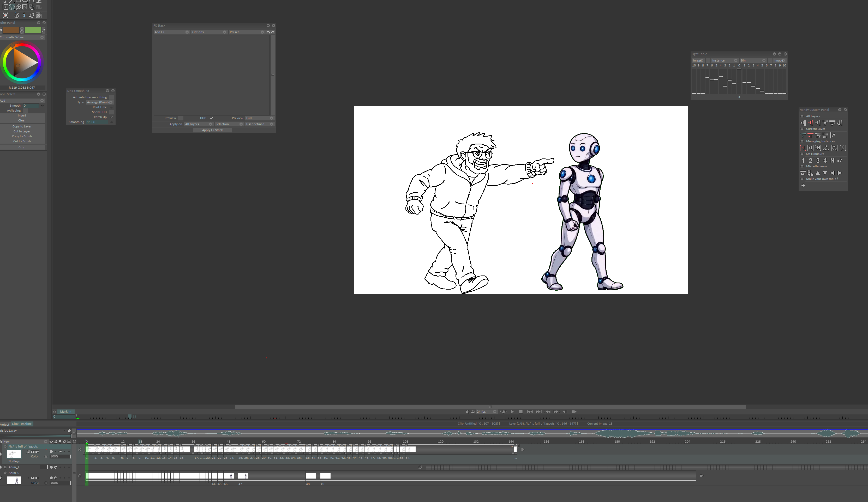The image size is (868, 502).
Task: Click the Cut to Brush button
Action: (22, 142)
